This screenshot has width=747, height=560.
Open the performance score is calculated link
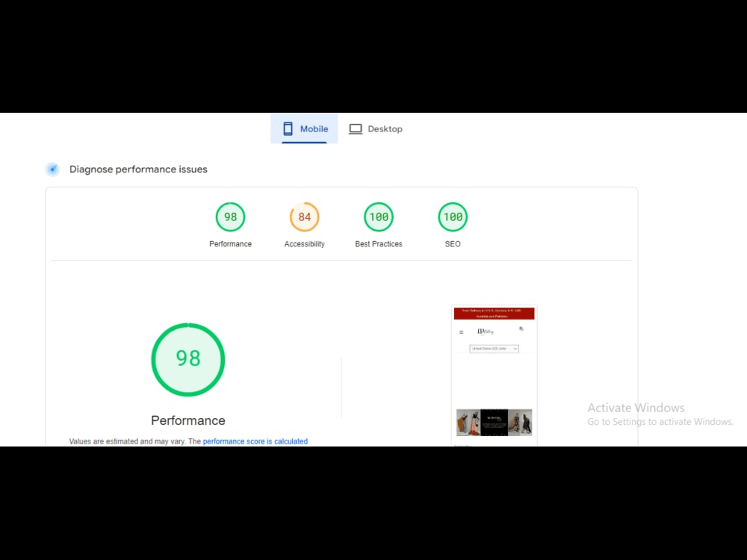pyautogui.click(x=255, y=441)
